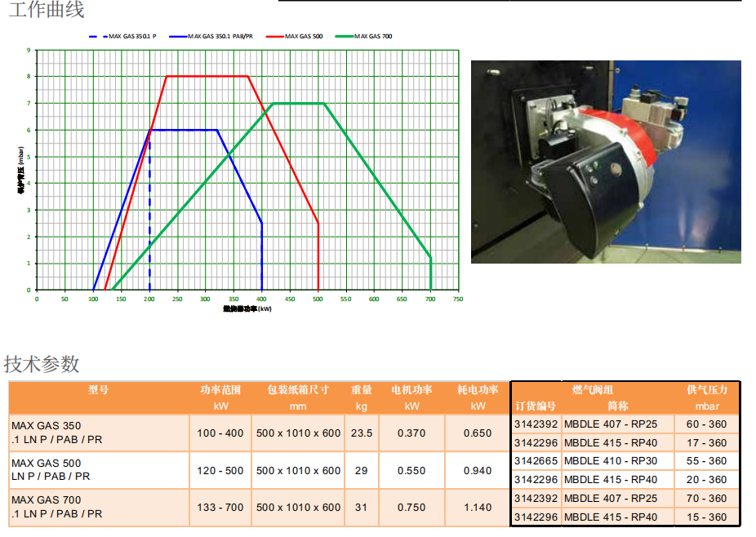Click the '订货编号' sub-header
This screenshot has width=756, height=537.
point(536,406)
